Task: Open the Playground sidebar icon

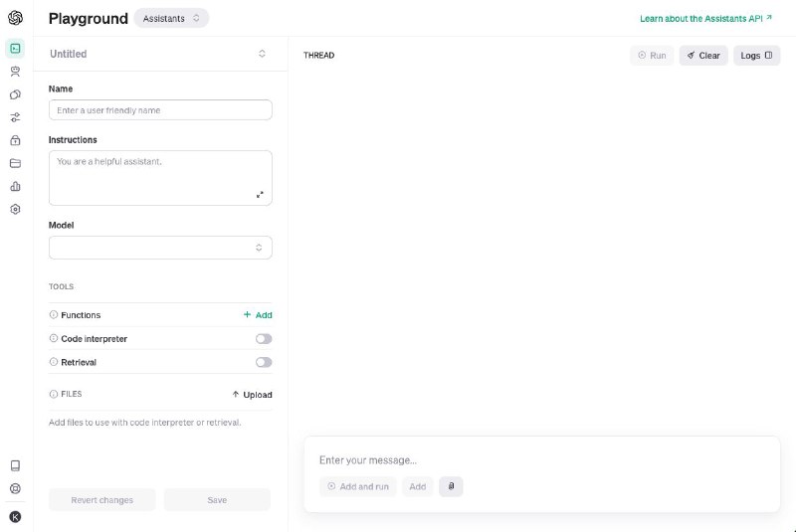Action: coord(15,49)
